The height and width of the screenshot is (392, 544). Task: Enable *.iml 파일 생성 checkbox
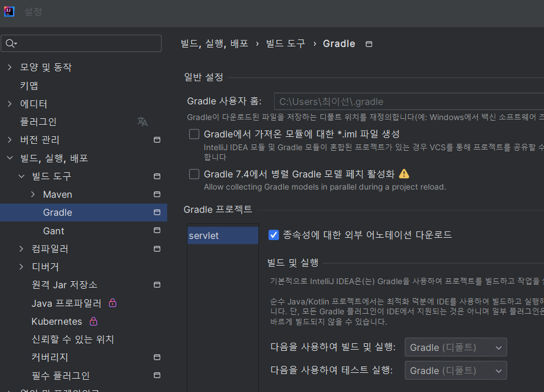194,134
